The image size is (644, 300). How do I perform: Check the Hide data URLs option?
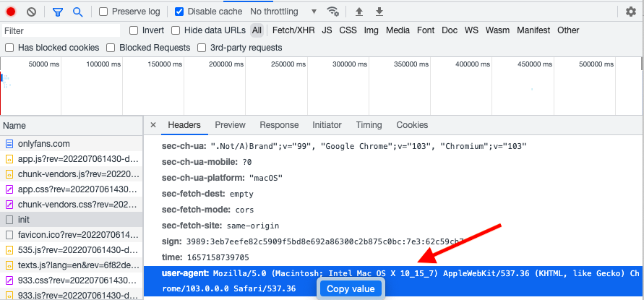pyautogui.click(x=176, y=30)
